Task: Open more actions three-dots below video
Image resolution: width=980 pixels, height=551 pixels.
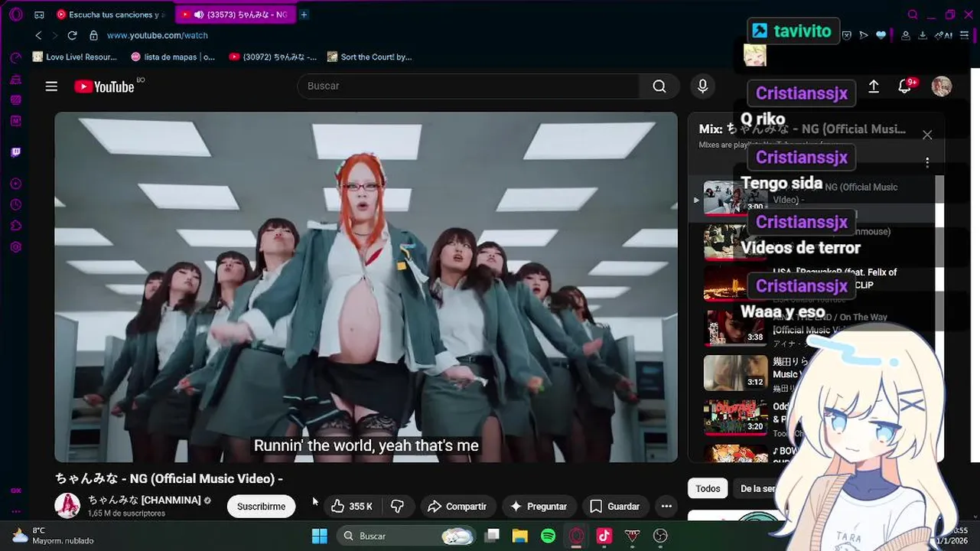Action: point(666,507)
